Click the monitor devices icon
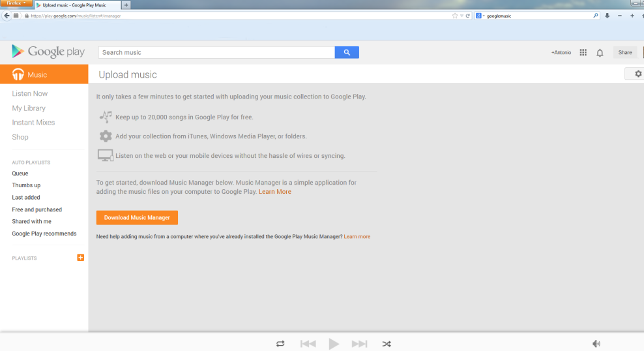 106,155
